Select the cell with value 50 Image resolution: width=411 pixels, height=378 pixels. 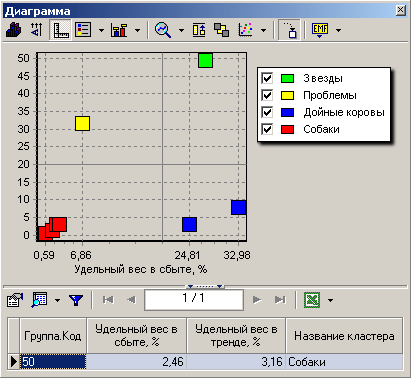coord(53,362)
